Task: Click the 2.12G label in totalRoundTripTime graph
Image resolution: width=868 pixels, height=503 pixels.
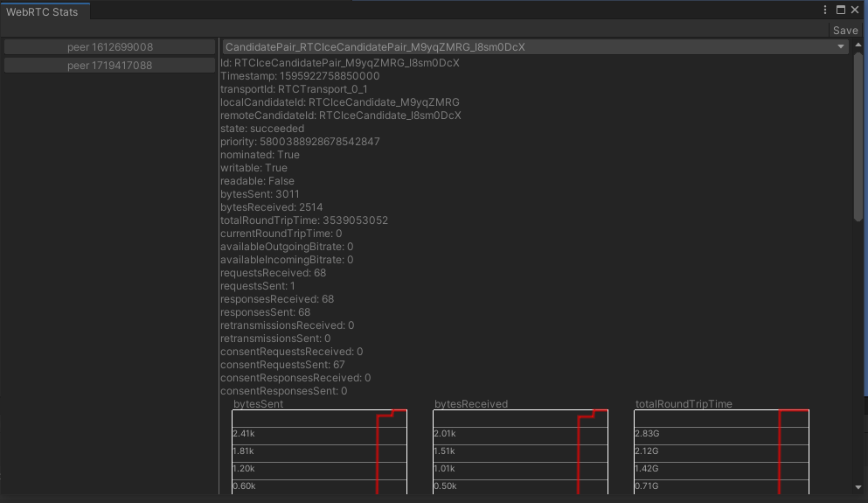Action: pyautogui.click(x=647, y=451)
